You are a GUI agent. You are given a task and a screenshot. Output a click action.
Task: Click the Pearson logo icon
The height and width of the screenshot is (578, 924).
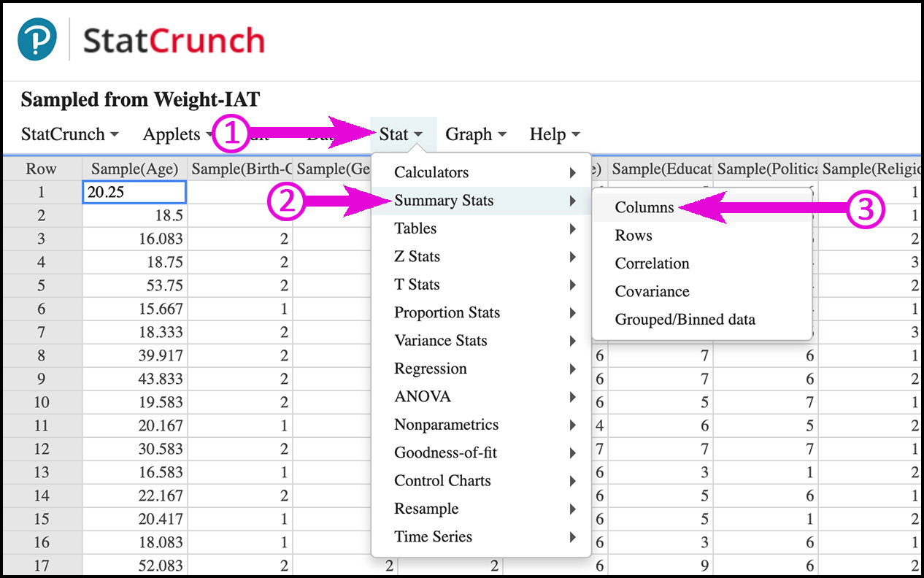point(37,40)
